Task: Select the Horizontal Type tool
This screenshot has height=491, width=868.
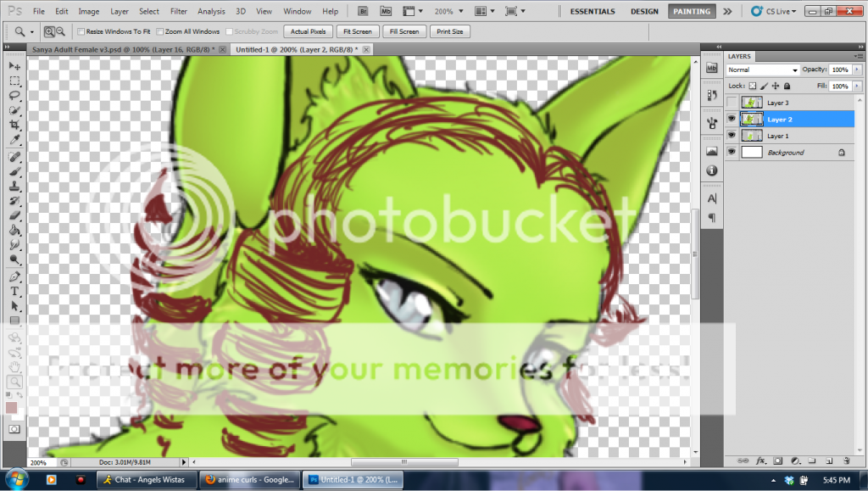Action: tap(14, 291)
